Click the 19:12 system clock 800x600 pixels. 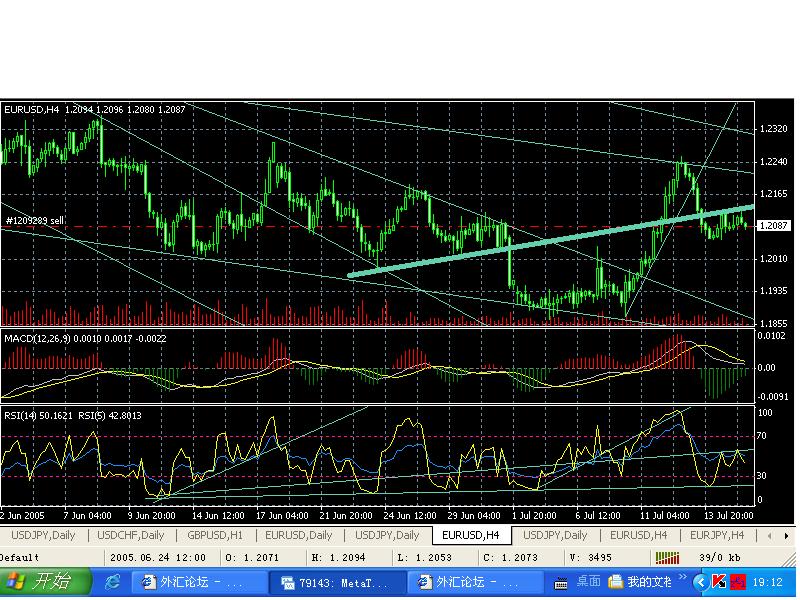[x=767, y=582]
